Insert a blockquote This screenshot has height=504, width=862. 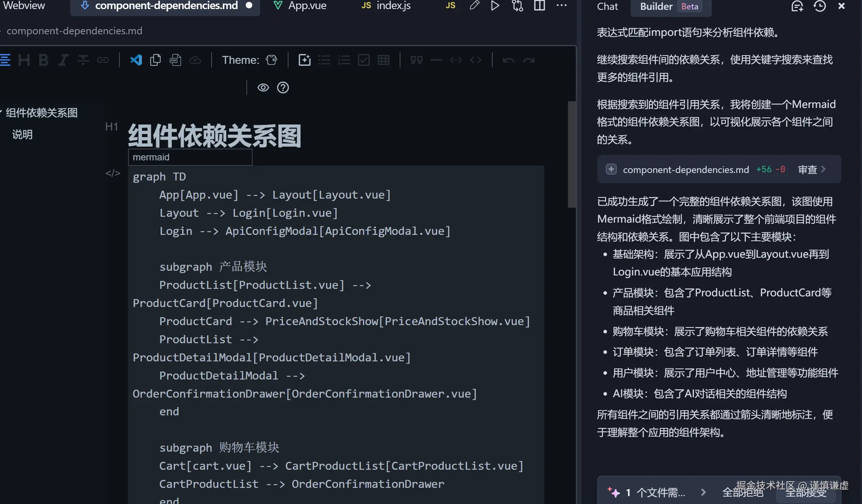pyautogui.click(x=416, y=60)
